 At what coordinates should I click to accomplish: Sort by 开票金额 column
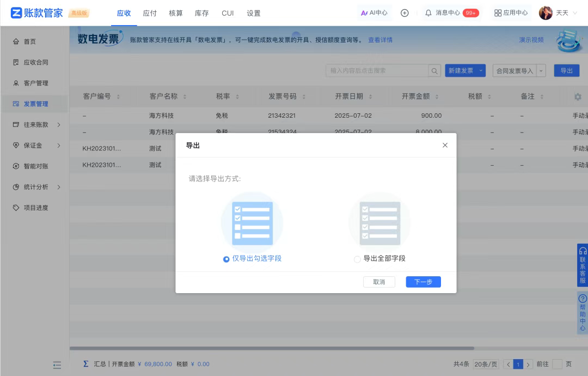point(437,97)
